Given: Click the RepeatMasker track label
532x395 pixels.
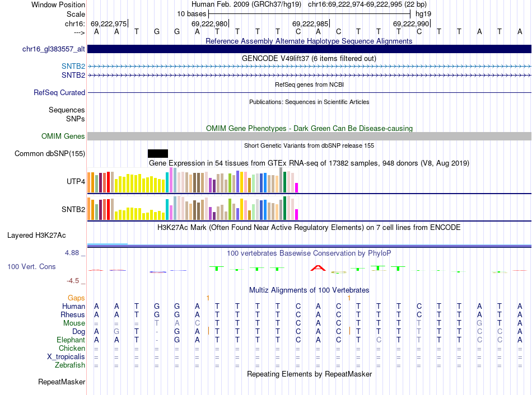Looking at the screenshot, I should click(x=62, y=382).
